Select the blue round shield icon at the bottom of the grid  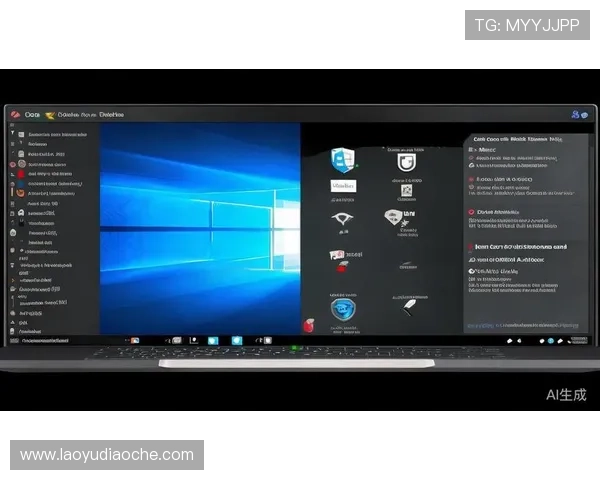(x=343, y=308)
